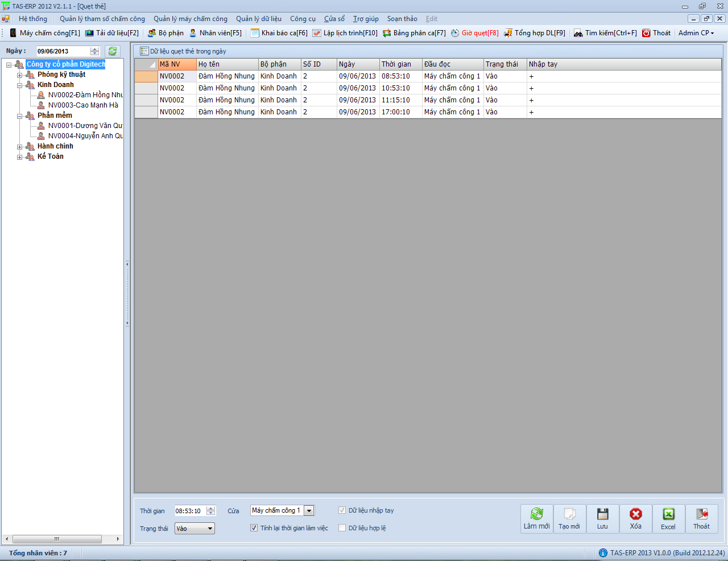Open Máy chấm công[F1] toolbar item
Viewport: 728px width, 561px height.
click(x=45, y=33)
